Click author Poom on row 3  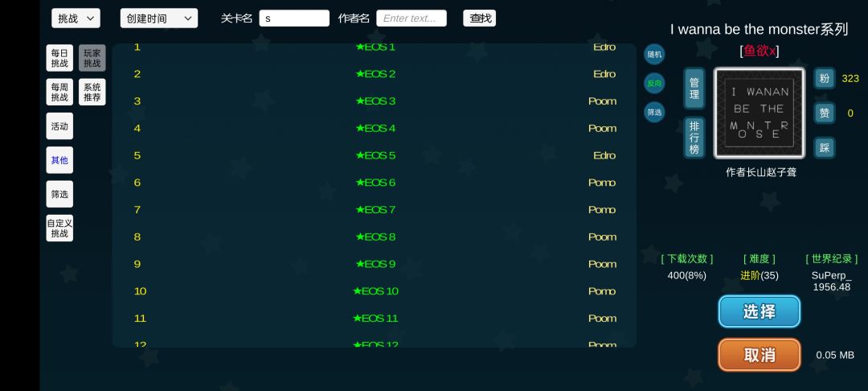[x=602, y=101]
